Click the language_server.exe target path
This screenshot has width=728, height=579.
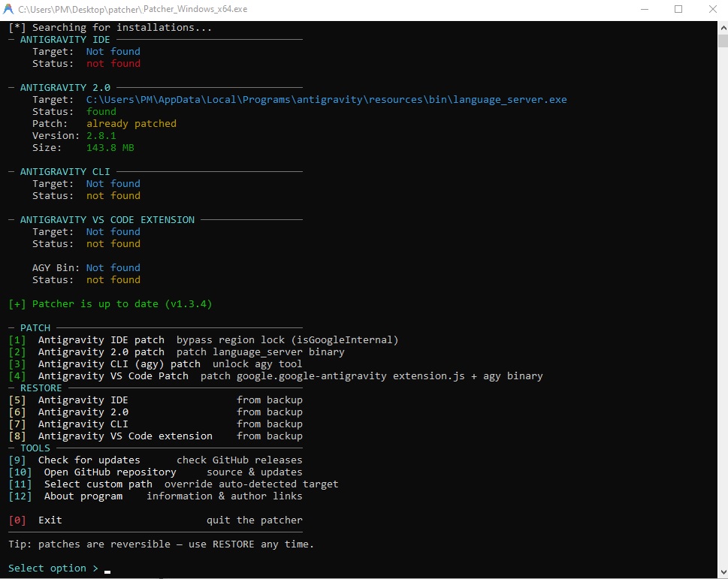coord(326,100)
